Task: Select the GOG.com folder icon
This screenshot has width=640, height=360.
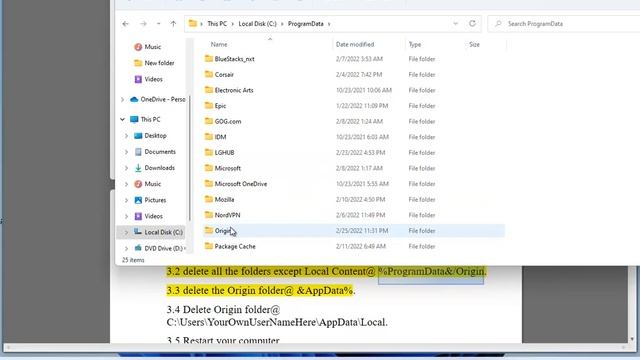Action: tap(209, 121)
